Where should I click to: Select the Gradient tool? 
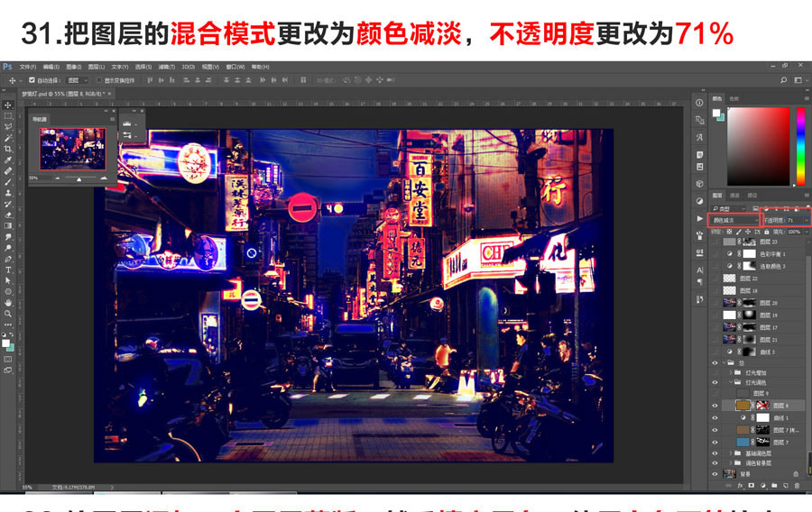click(8, 225)
